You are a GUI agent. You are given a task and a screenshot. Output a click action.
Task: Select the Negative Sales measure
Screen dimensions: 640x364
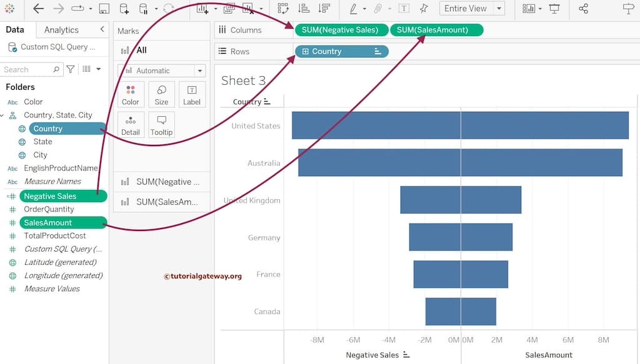point(63,196)
